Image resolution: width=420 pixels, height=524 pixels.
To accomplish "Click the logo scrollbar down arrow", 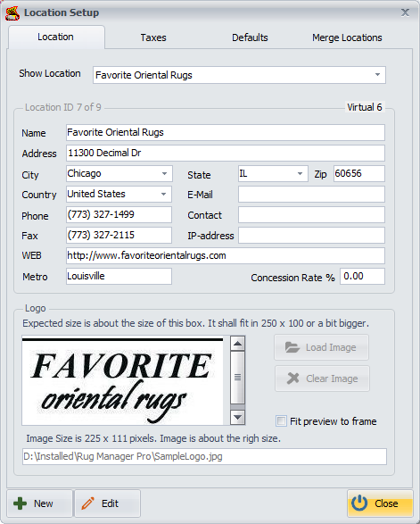I will (238, 417).
